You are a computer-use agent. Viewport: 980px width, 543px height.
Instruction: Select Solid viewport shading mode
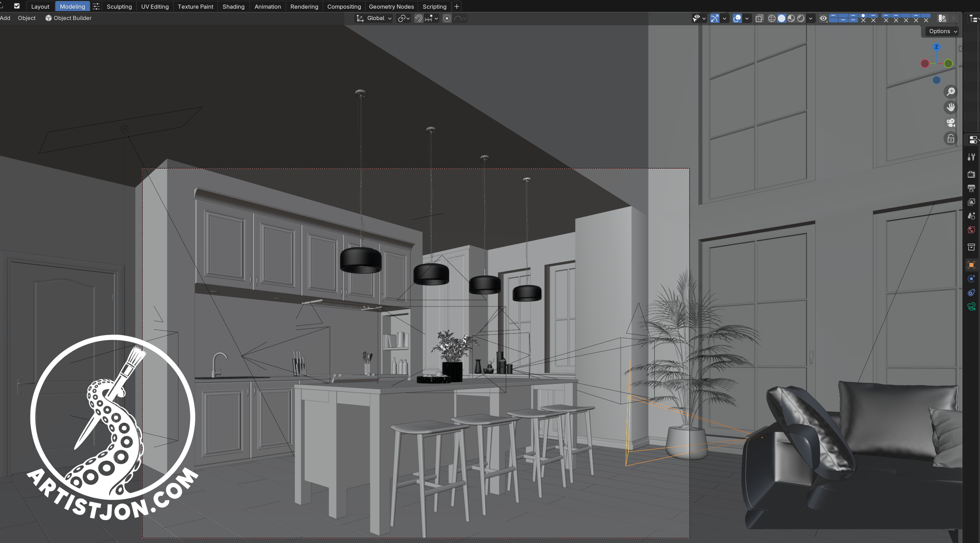pos(781,18)
